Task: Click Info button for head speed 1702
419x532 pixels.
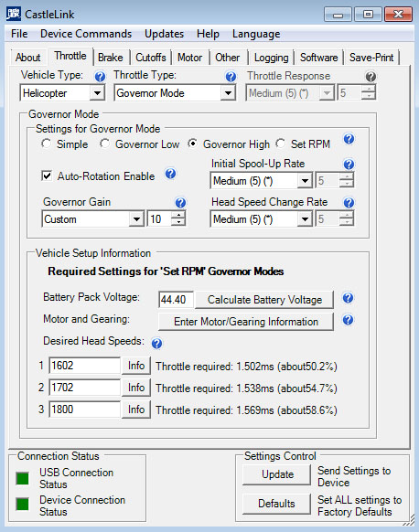Action: click(x=136, y=388)
